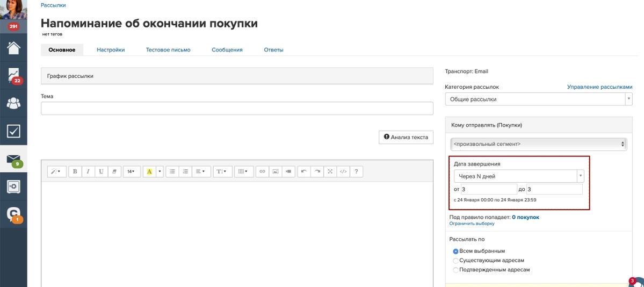Click the 'до' days input field
Viewport: 644px width, 287px height.
coord(554,189)
